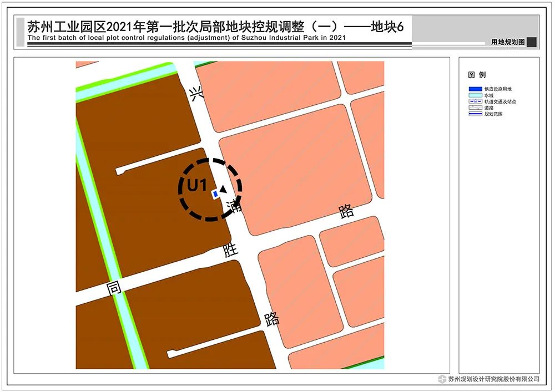The width and height of the screenshot is (555, 392).
Task: Click the 苏州规划设计研究院股份有限公司 text
Action: click(494, 379)
